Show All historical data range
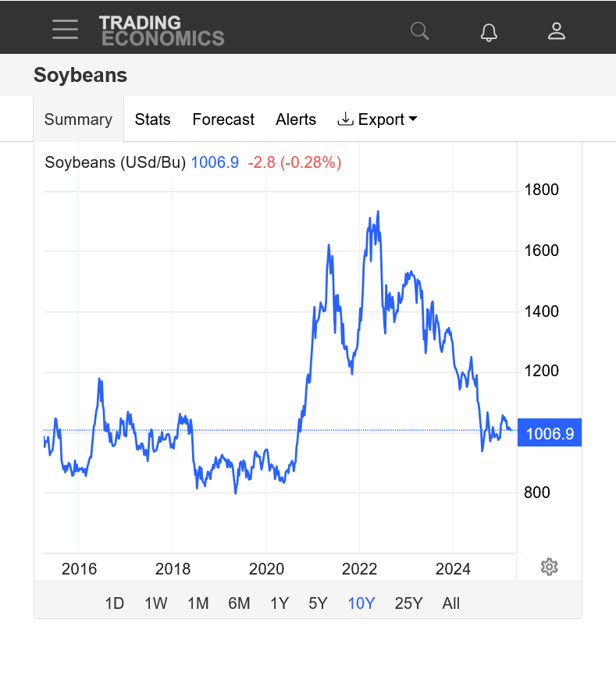The width and height of the screenshot is (616, 683). point(450,603)
